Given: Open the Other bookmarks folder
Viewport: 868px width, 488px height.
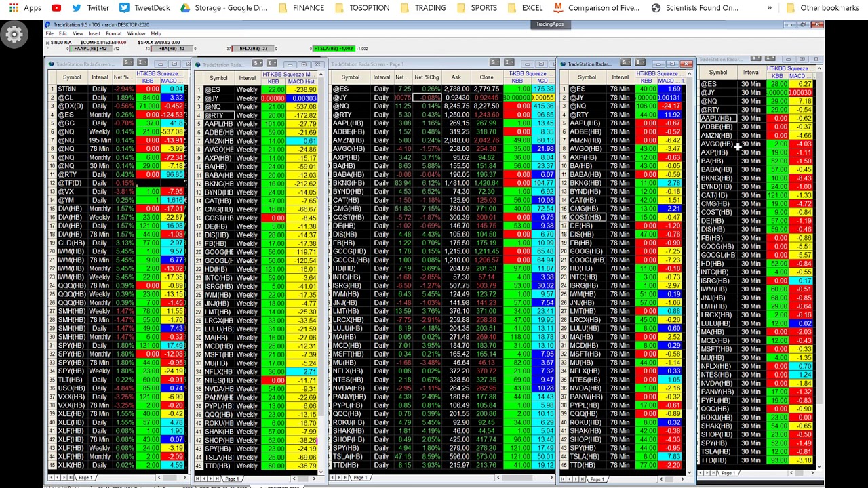Looking at the screenshot, I should point(821,8).
